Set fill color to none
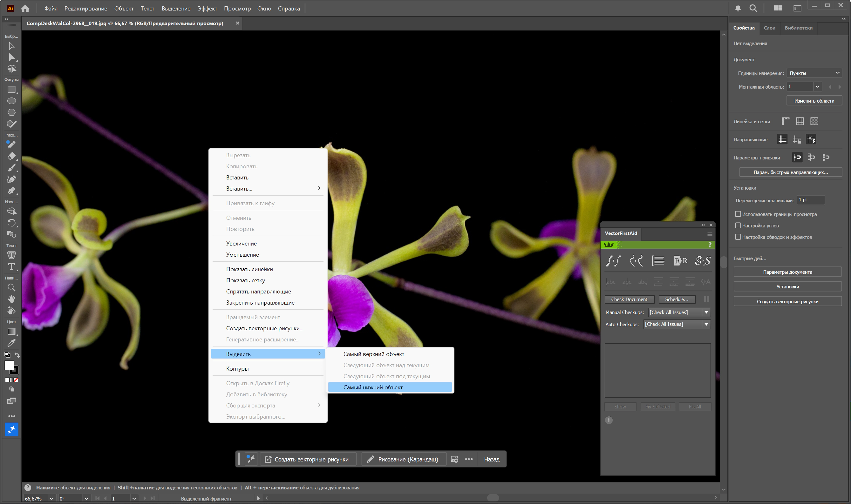Image resolution: width=851 pixels, height=504 pixels. [x=16, y=380]
